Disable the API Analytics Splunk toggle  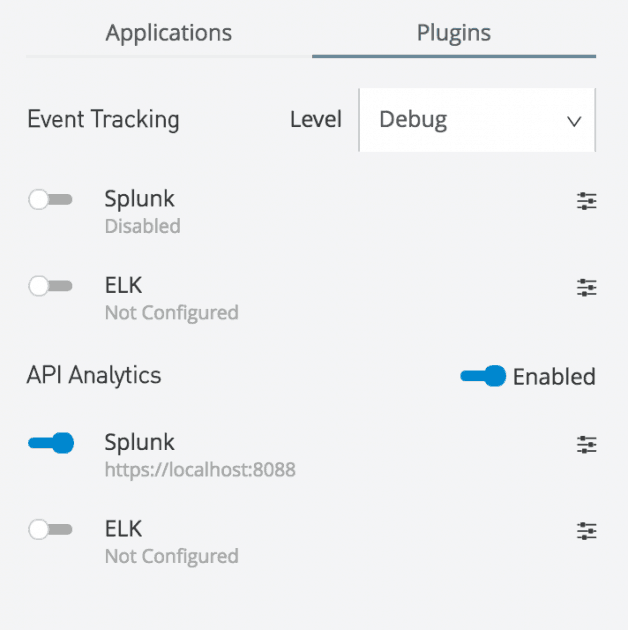(51, 443)
